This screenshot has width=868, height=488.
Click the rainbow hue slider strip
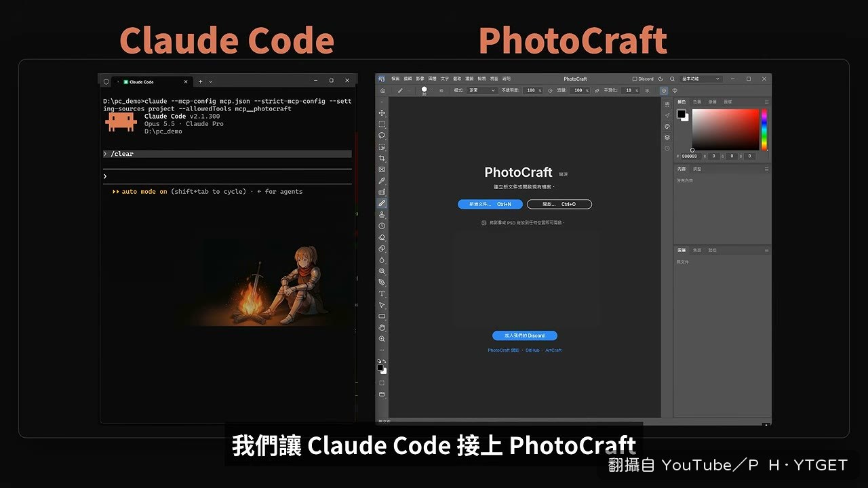764,129
